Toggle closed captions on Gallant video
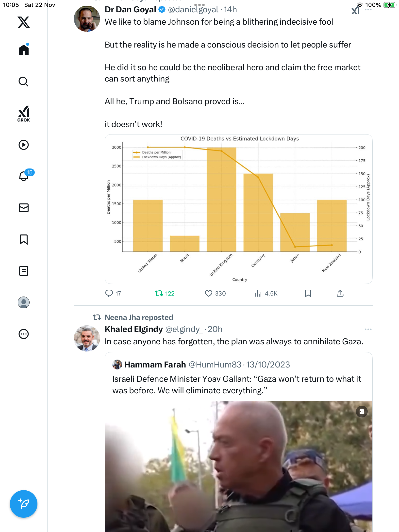This screenshot has width=399, height=532. coord(362,412)
